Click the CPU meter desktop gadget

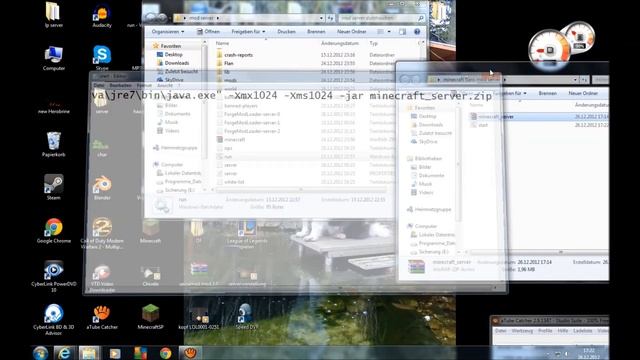coord(549,50)
